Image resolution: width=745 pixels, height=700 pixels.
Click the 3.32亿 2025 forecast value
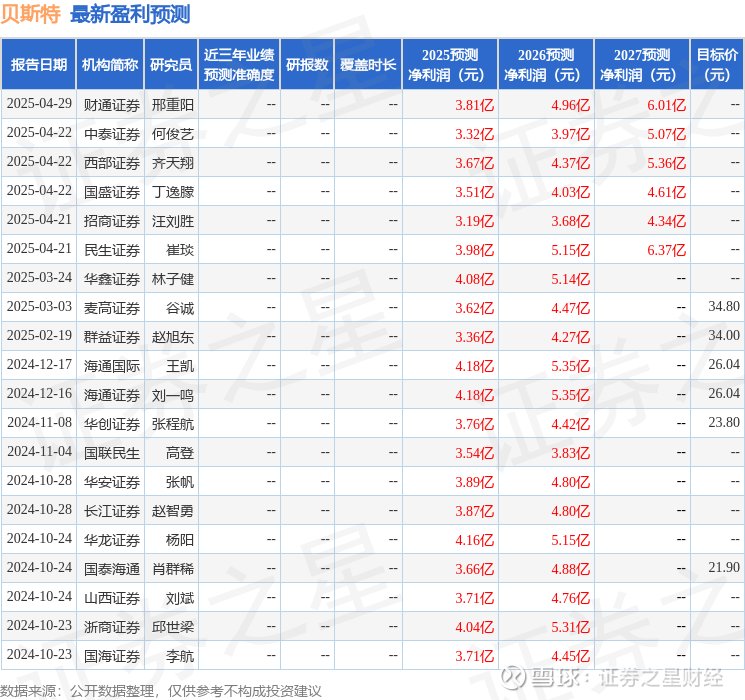pyautogui.click(x=474, y=134)
